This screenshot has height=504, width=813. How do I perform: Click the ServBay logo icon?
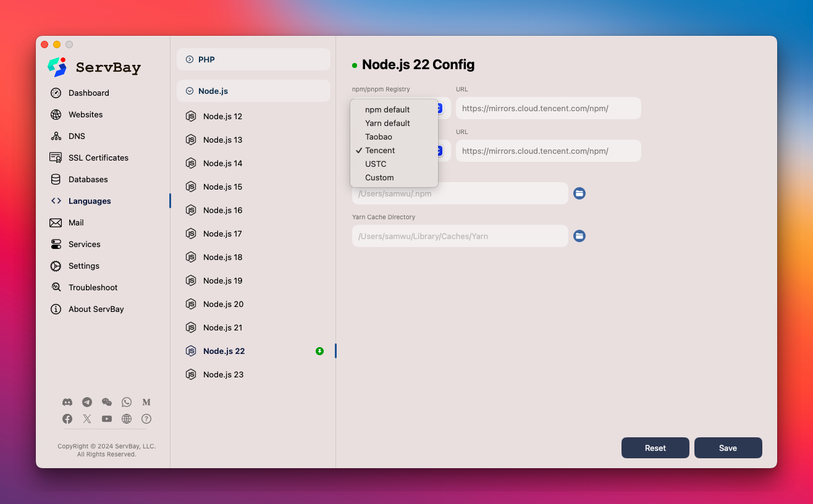click(57, 67)
